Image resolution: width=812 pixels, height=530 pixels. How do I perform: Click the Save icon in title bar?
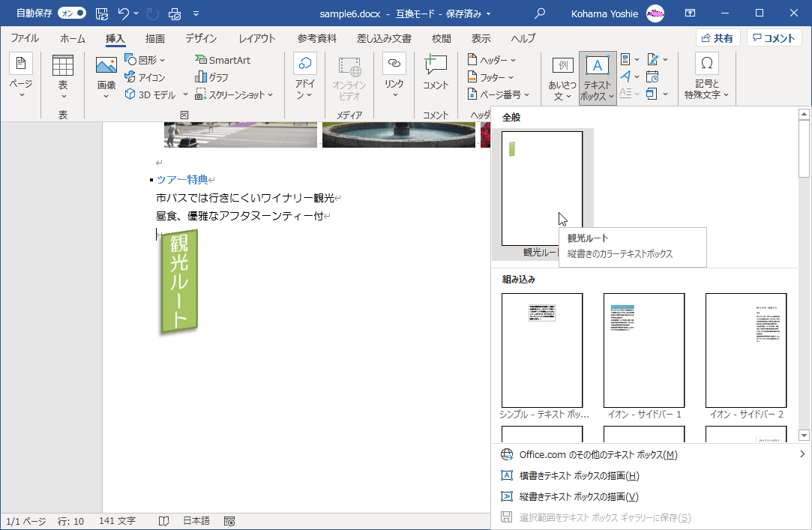pos(102,13)
